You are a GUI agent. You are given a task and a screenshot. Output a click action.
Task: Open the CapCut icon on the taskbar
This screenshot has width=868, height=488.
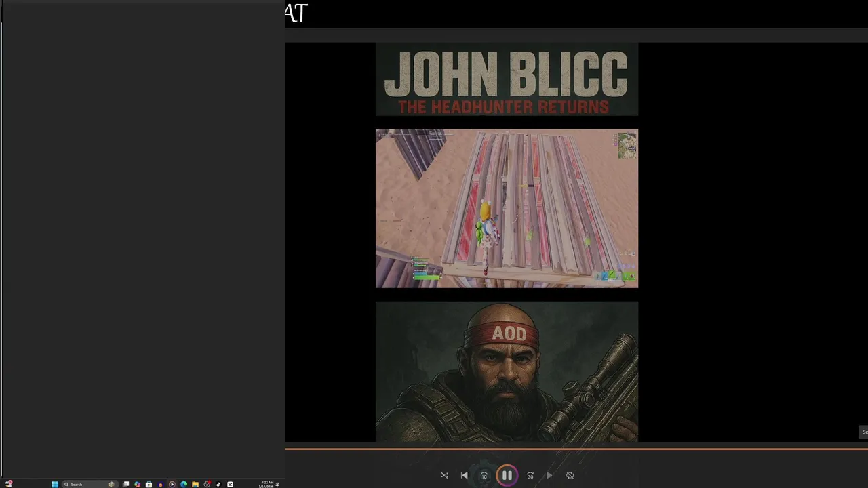tap(230, 484)
